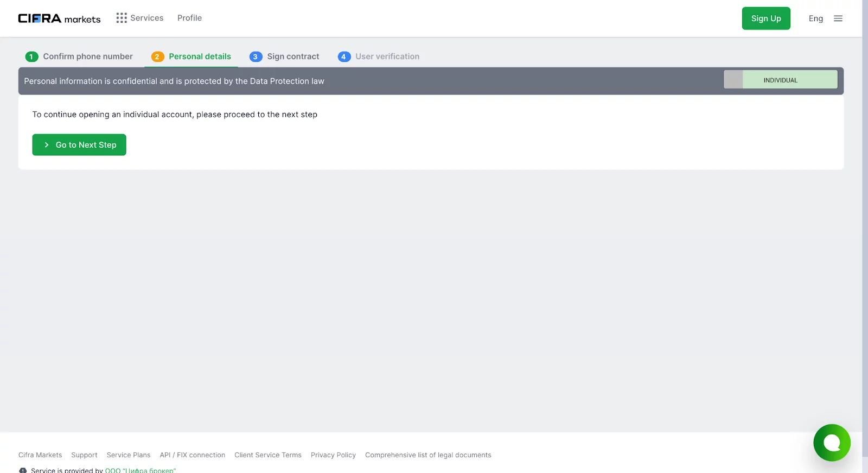Click the blue step 4 badge
868x473 pixels.
coord(344,56)
